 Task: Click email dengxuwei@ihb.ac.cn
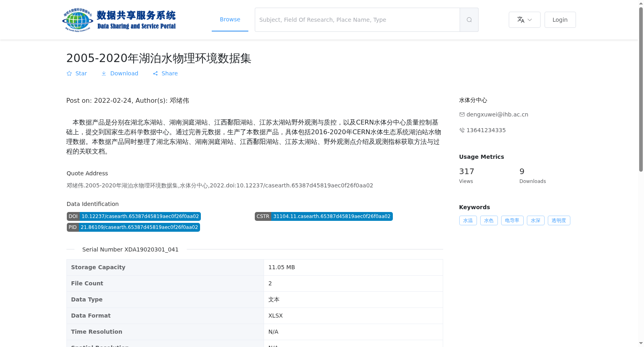(497, 114)
